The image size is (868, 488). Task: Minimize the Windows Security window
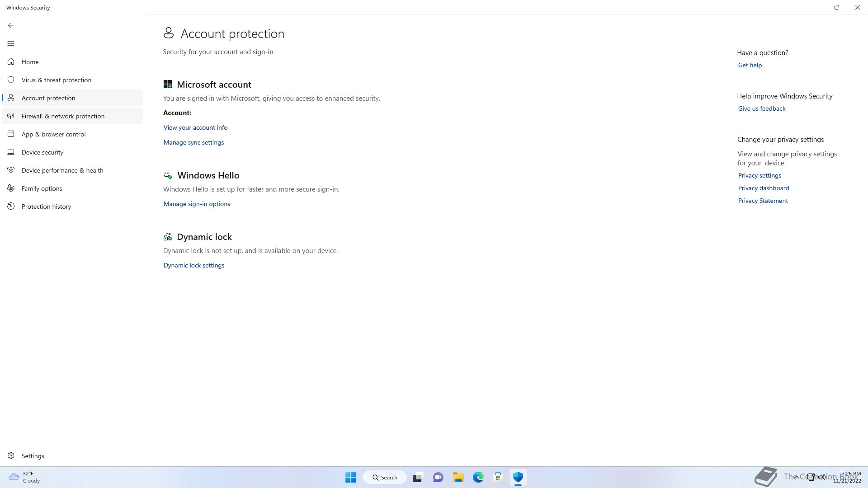(x=816, y=7)
